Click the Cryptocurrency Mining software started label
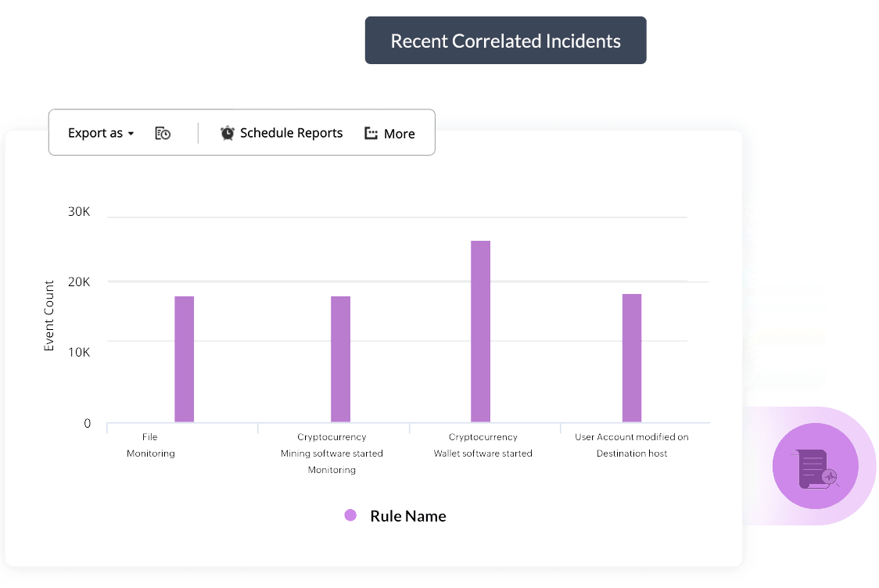The height and width of the screenshot is (588, 879). [x=332, y=453]
